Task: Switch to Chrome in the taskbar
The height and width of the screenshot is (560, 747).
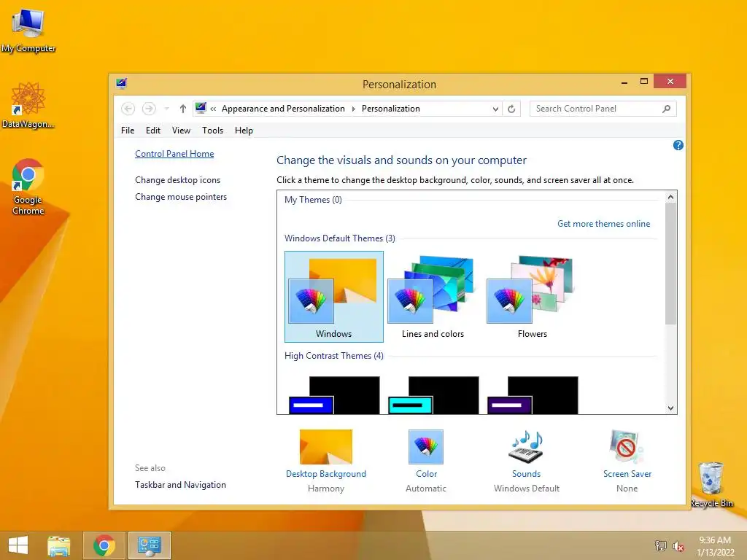Action: click(104, 545)
